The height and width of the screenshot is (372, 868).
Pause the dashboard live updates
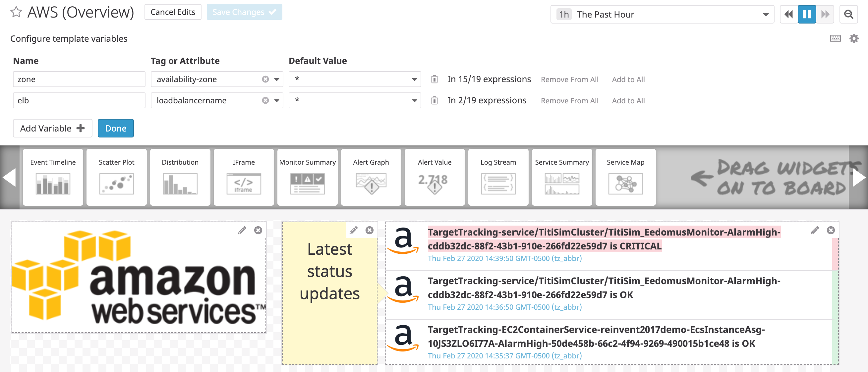(807, 14)
